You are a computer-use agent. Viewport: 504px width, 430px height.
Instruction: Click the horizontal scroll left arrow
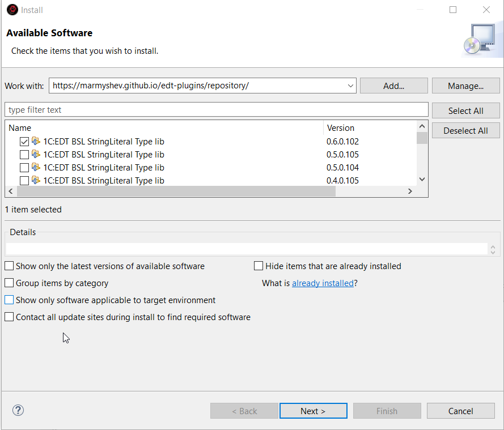[11, 191]
